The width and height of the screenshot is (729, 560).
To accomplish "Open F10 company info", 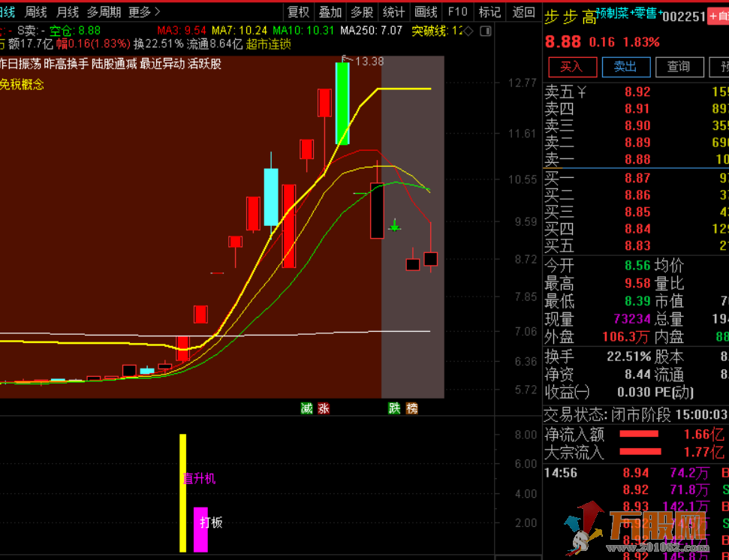I will click(457, 12).
